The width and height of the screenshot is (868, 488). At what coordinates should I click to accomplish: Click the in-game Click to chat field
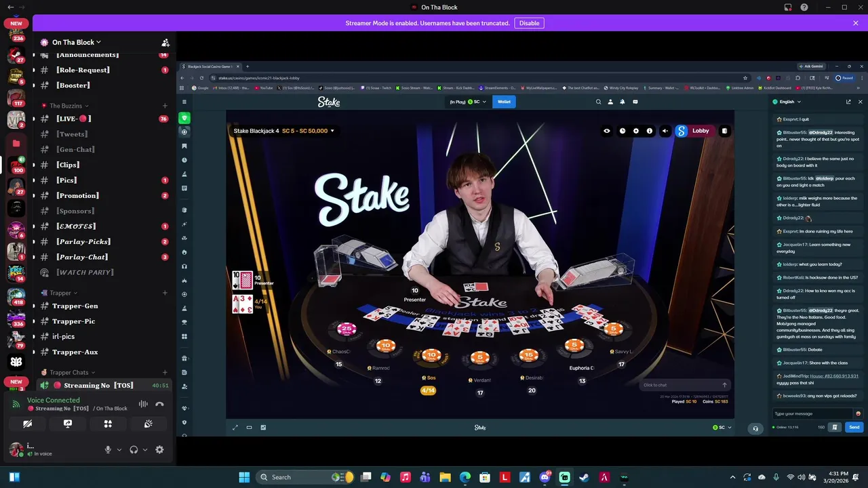point(685,385)
